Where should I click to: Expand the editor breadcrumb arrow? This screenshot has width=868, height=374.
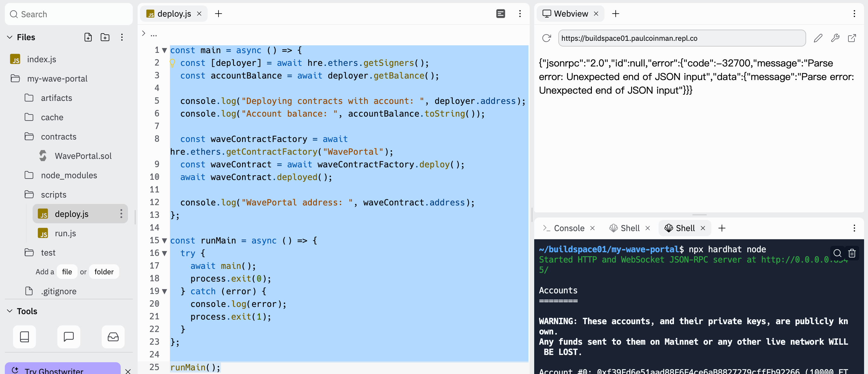(144, 33)
